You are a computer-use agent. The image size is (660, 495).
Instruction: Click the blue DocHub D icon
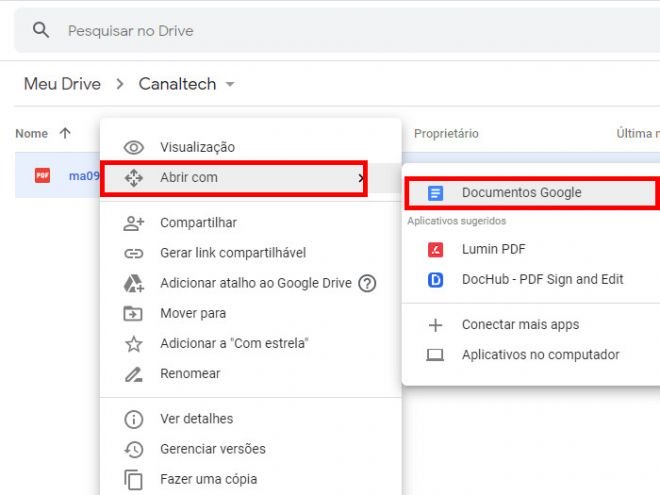435,280
